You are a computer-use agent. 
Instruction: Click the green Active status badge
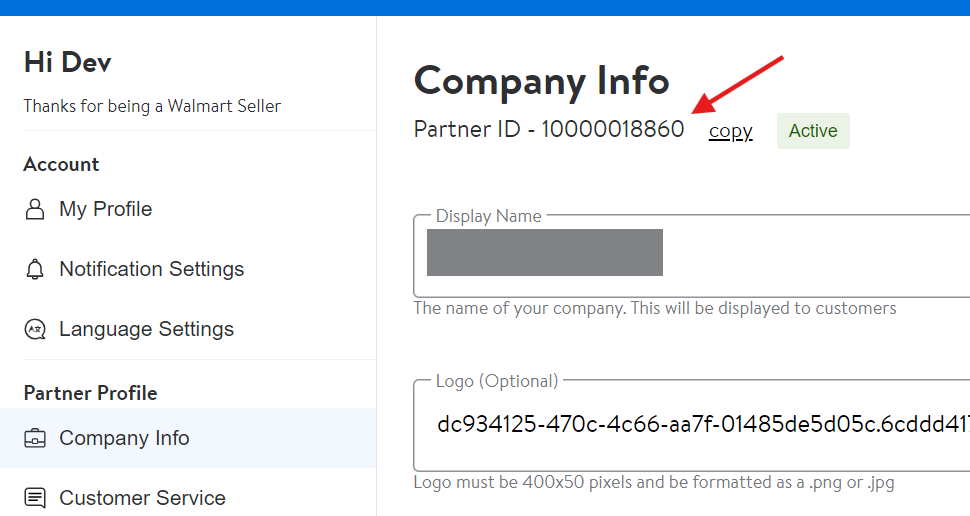pos(813,131)
